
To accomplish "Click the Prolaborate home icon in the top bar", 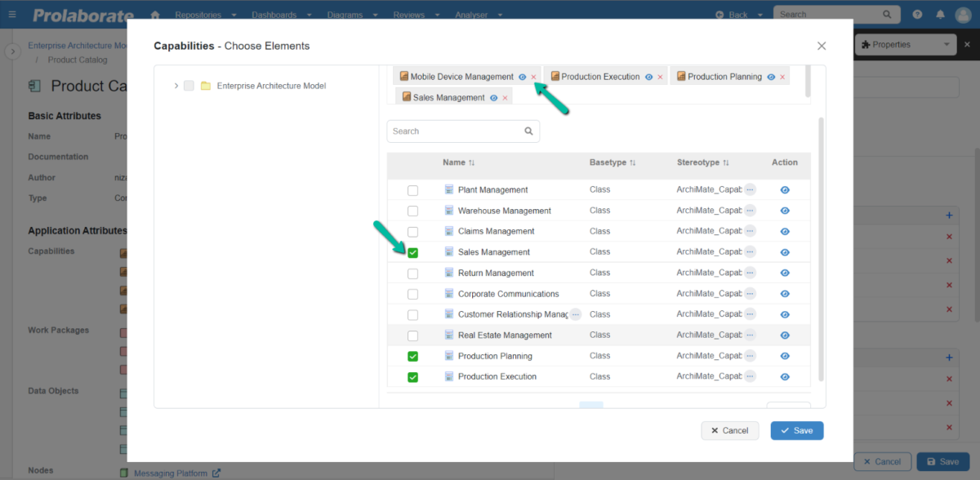I will [x=154, y=14].
